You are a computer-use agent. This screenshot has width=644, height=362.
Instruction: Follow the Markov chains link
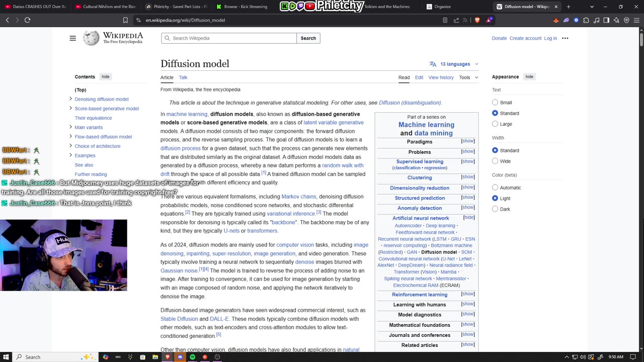[298, 197]
